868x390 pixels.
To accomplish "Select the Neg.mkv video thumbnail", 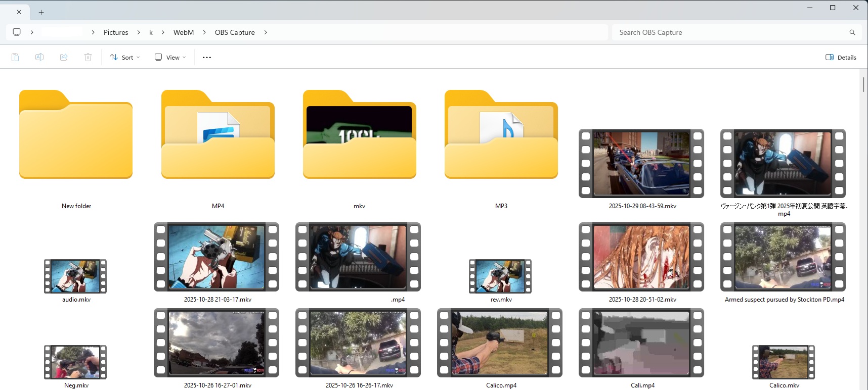I will click(75, 362).
